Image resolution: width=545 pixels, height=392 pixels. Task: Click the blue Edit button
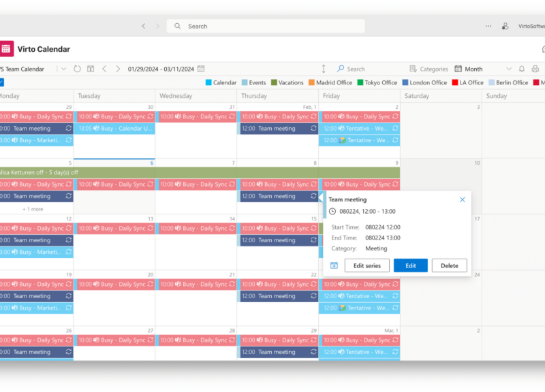click(411, 265)
